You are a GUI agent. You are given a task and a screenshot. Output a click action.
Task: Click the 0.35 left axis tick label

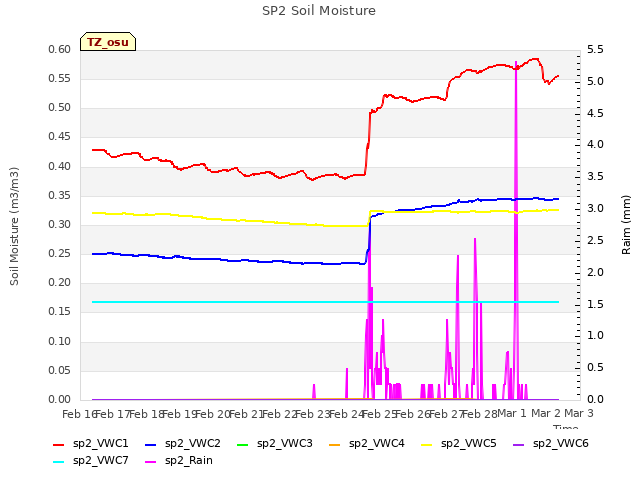[60, 196]
